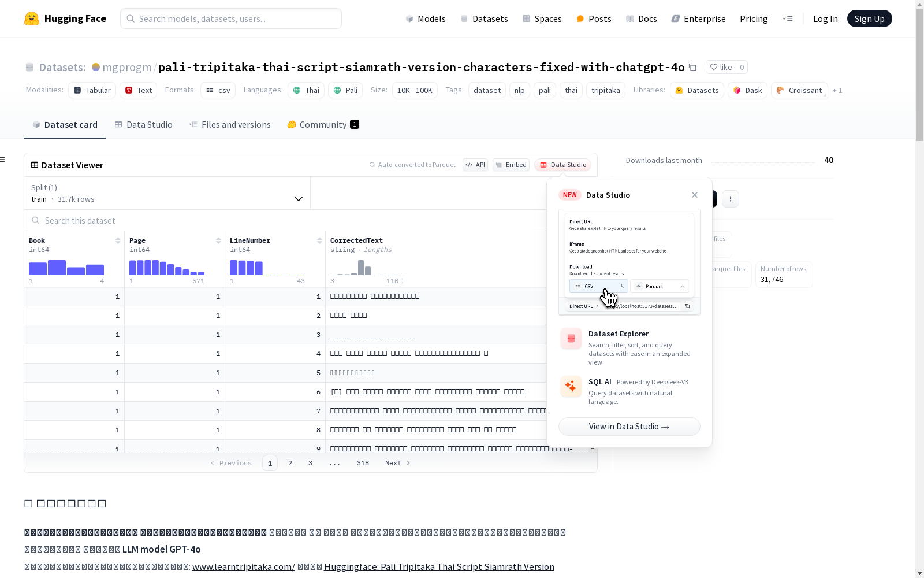
Task: Sort by the LineNumber column
Action: 319,240
